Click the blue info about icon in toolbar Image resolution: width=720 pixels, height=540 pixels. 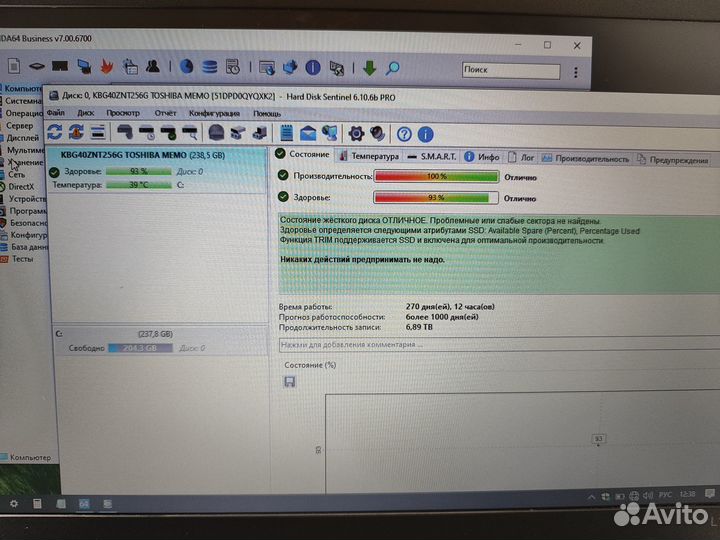coord(426,135)
